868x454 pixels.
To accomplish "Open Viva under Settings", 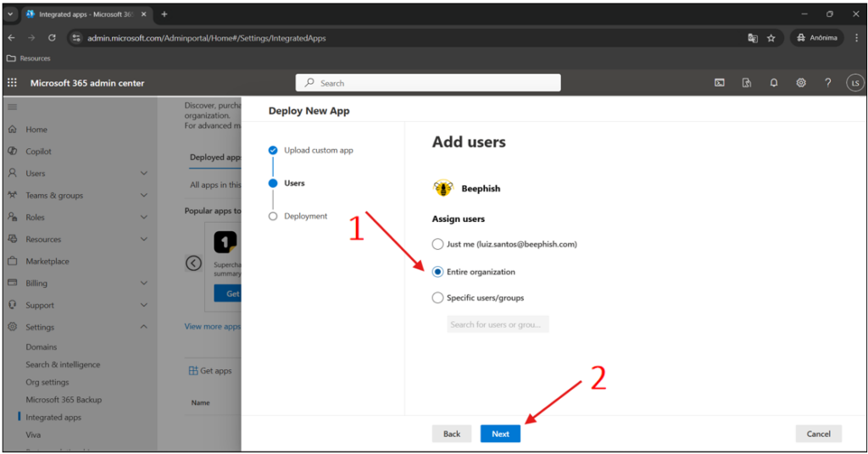I will coord(33,435).
